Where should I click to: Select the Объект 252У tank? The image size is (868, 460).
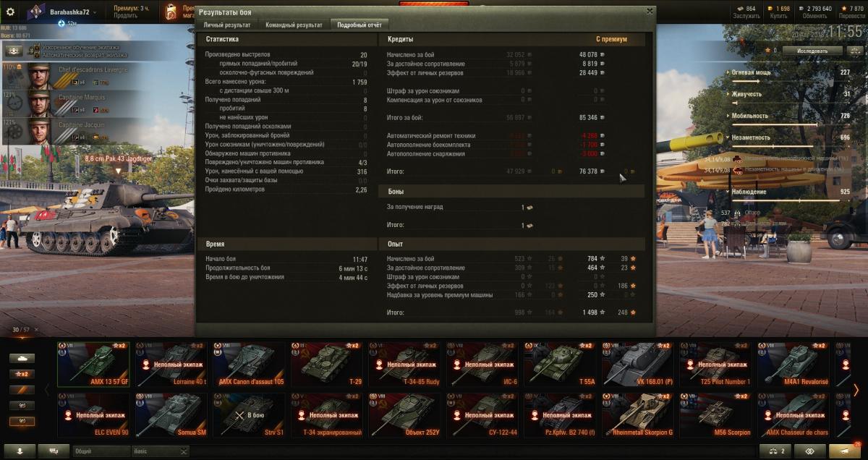pyautogui.click(x=405, y=415)
